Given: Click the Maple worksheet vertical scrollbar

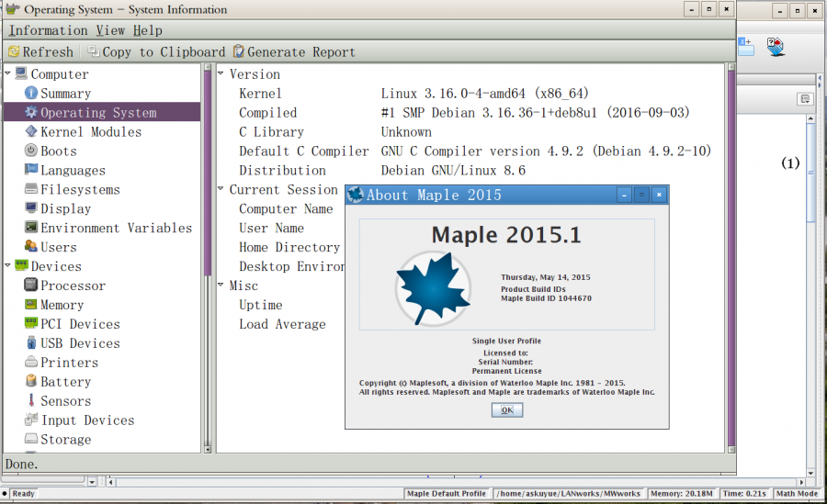Looking at the screenshot, I should point(810,296).
